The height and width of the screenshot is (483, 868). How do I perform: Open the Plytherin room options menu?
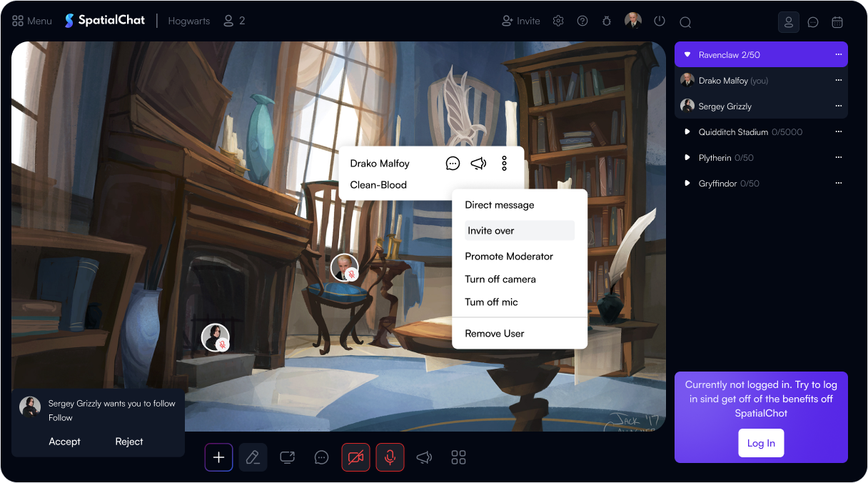pyautogui.click(x=839, y=158)
